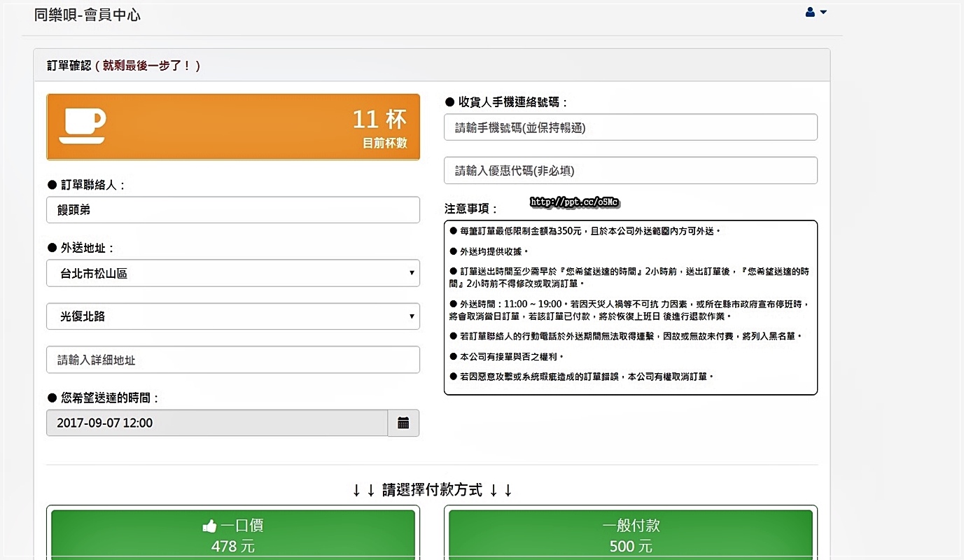The height and width of the screenshot is (560, 964).
Task: Click the 訂單聯絡人 field containing 饅頭弟
Action: coord(232,210)
